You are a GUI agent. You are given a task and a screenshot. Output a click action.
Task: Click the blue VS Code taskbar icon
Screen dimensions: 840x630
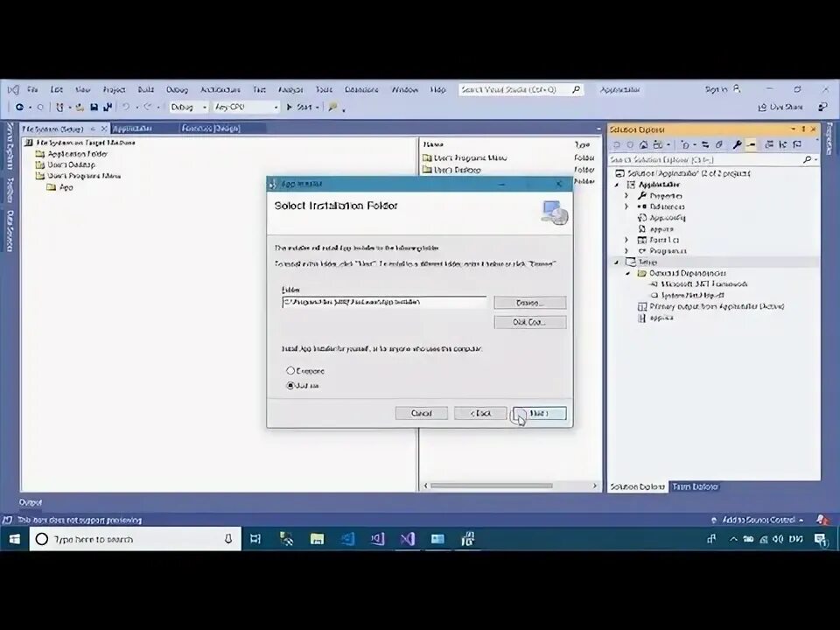click(x=347, y=539)
